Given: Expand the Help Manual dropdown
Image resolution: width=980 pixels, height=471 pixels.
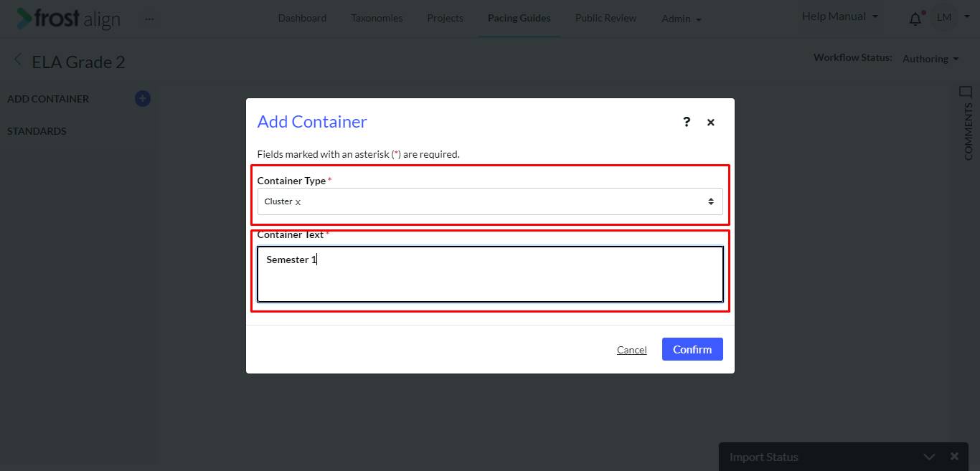Looking at the screenshot, I should 839,16.
